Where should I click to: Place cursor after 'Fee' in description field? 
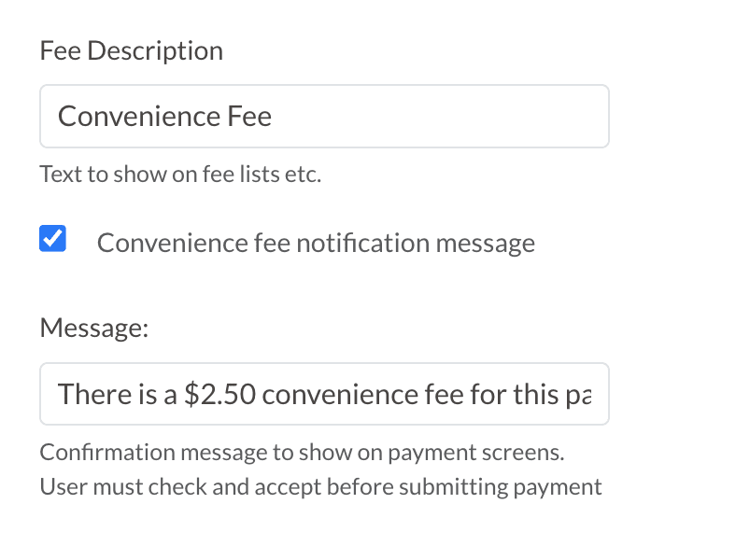click(x=273, y=117)
